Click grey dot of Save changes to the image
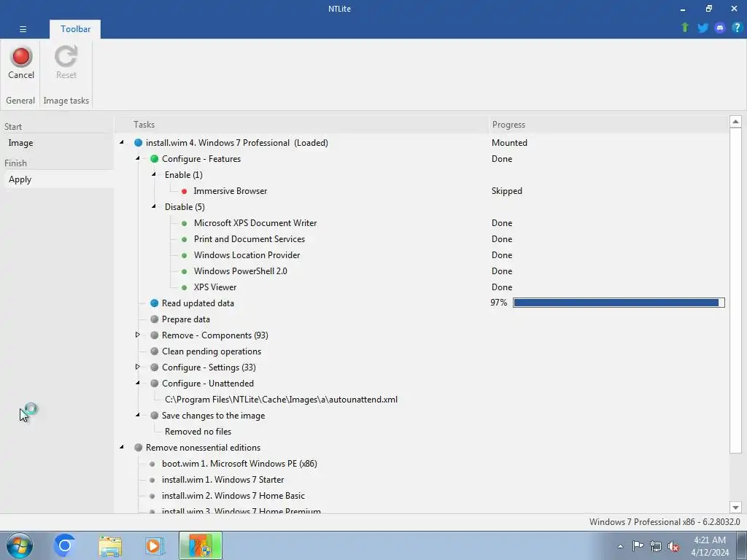 click(155, 415)
